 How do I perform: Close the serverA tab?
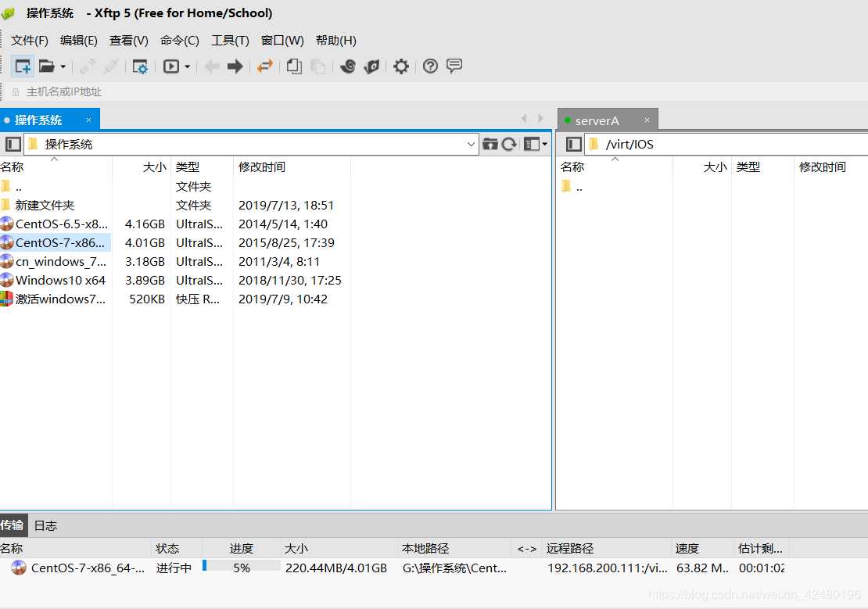point(647,120)
